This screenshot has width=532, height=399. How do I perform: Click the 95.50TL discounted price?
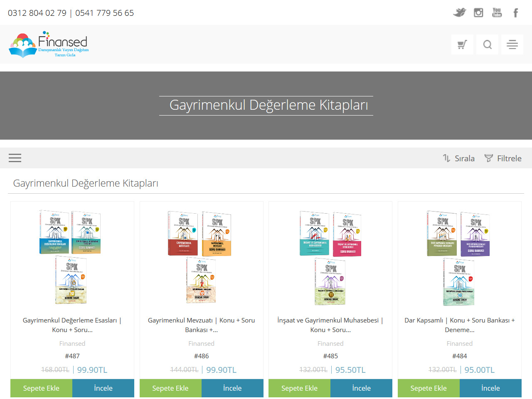coord(350,370)
